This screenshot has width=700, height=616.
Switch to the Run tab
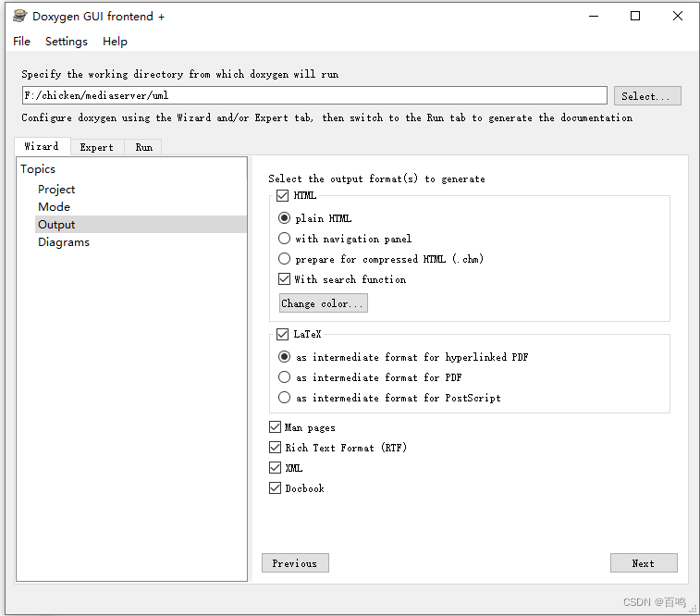pos(143,147)
